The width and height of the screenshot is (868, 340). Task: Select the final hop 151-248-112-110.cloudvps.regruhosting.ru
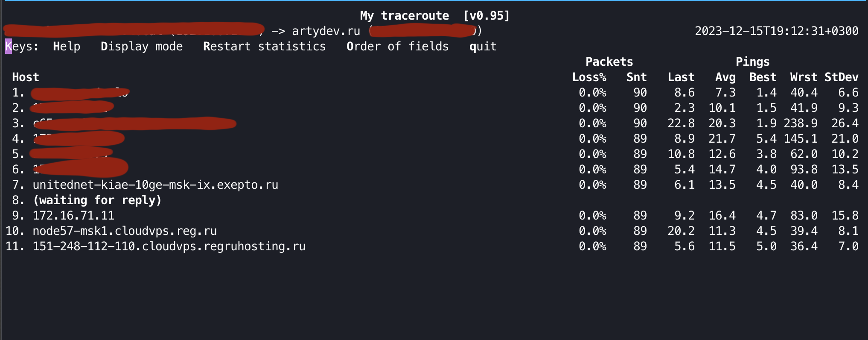point(169,246)
